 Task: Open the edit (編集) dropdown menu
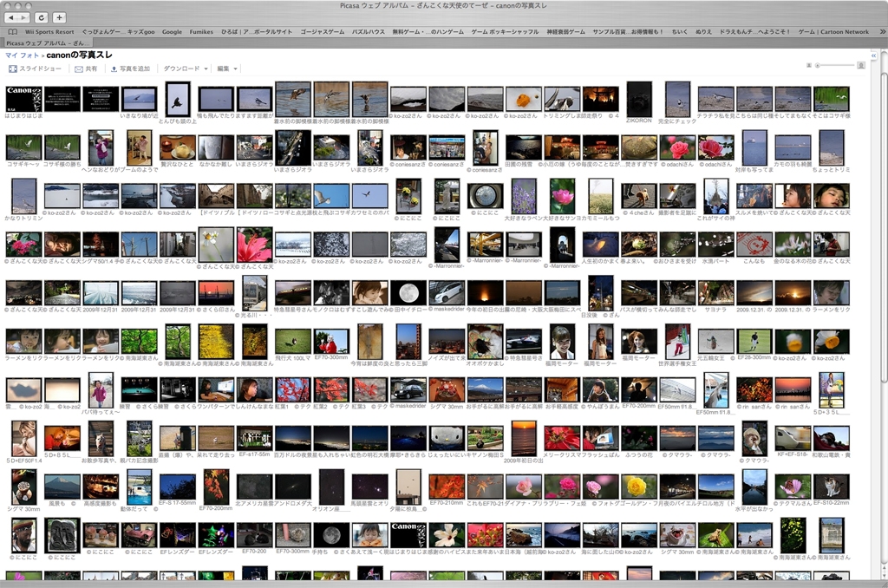(x=227, y=69)
